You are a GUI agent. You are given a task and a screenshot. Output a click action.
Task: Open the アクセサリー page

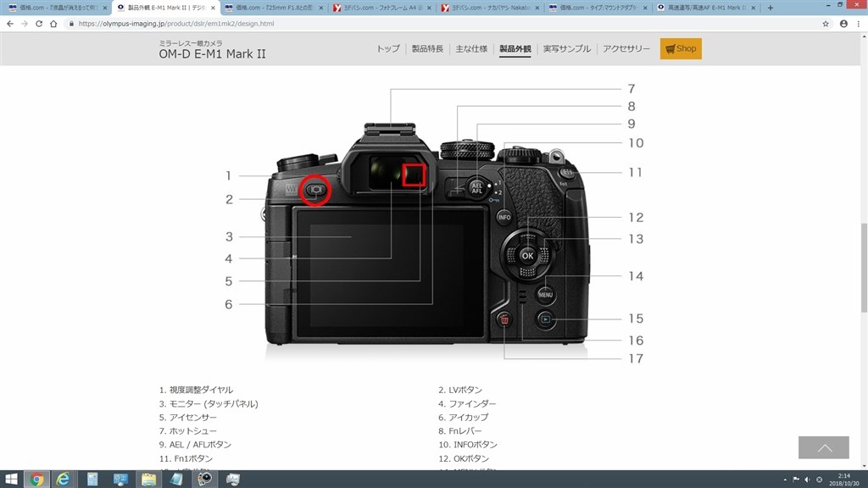626,48
